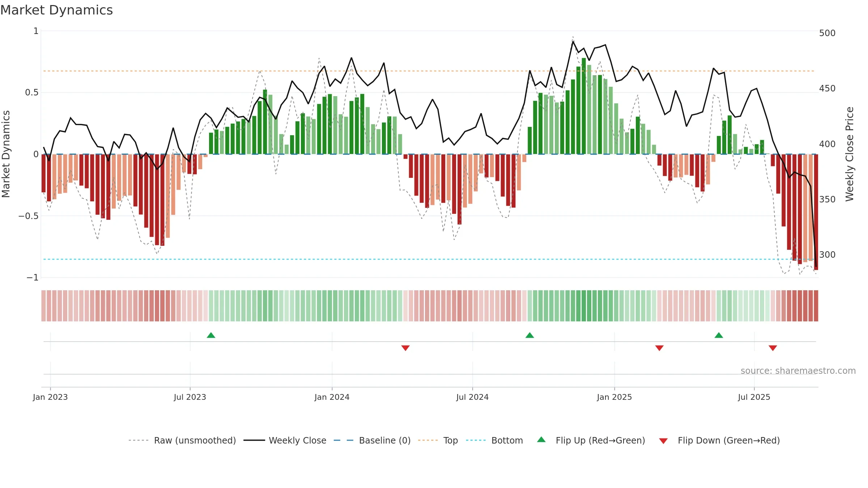Click the Jan 2024 x-axis label
The width and height of the screenshot is (868, 488).
[332, 397]
